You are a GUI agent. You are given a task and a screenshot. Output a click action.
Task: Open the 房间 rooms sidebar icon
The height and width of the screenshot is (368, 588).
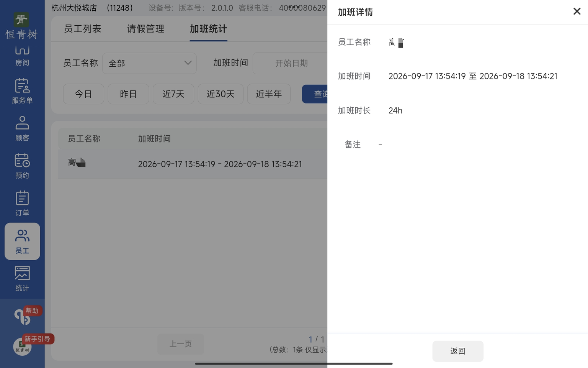pos(22,56)
